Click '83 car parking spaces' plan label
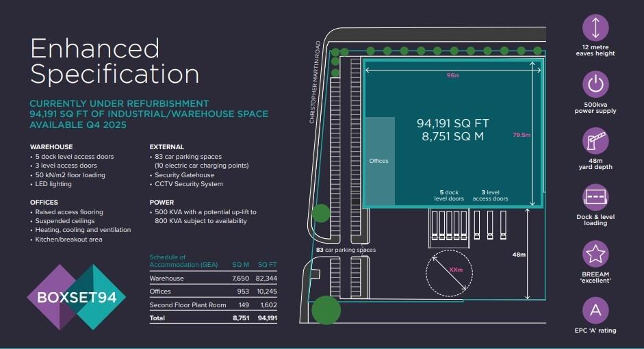 tap(346, 250)
